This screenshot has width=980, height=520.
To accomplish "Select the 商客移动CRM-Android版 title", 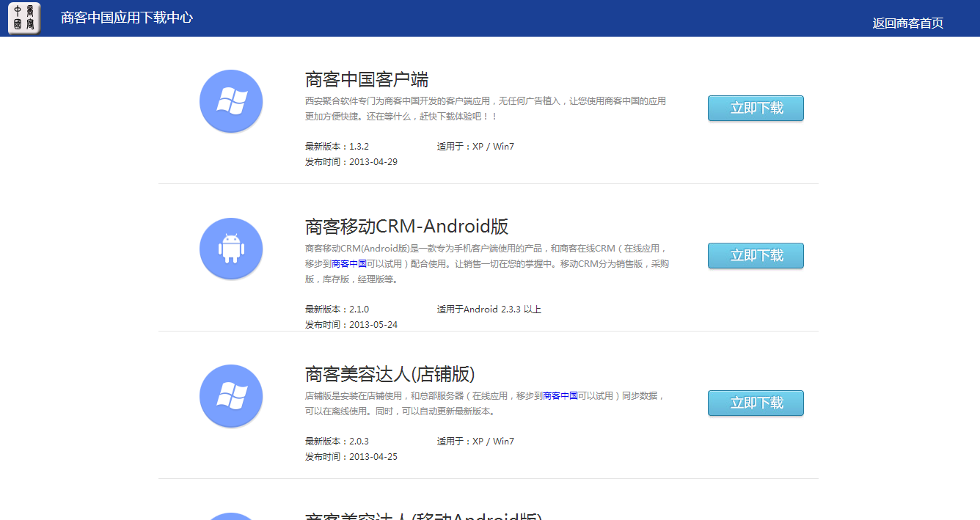I will 407,226.
